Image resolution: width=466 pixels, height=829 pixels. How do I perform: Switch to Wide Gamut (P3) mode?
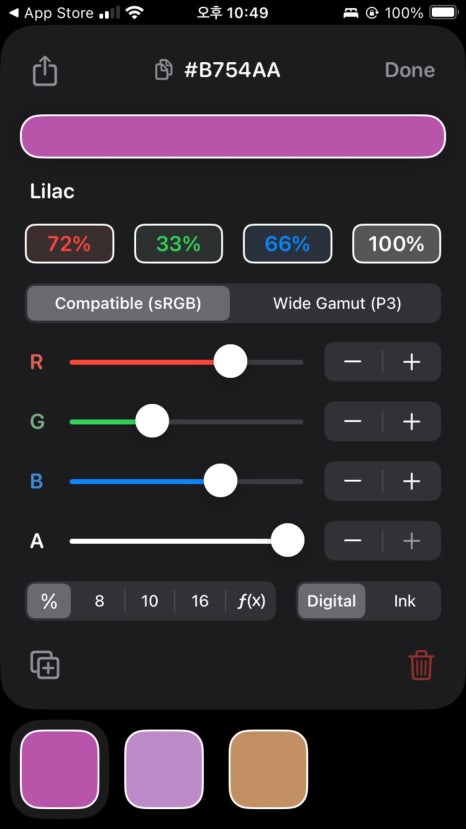click(337, 303)
